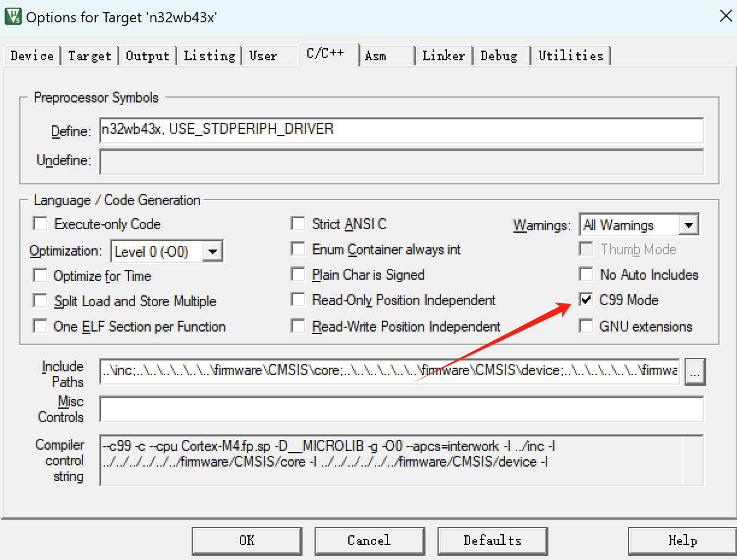This screenshot has width=737, height=560.
Task: Open the Optimization level dropdown
Action: 212,251
